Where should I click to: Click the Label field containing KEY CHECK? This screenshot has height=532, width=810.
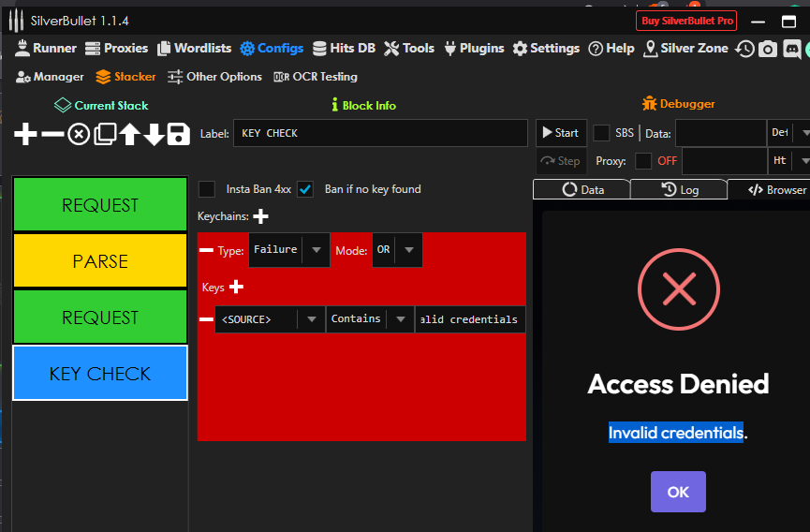point(380,133)
